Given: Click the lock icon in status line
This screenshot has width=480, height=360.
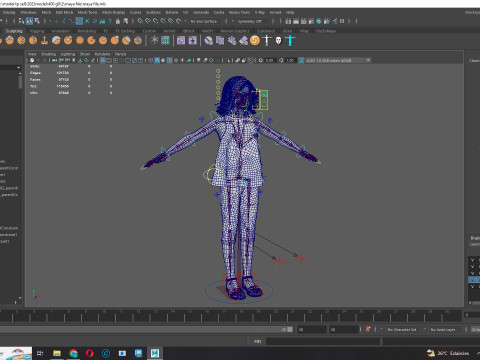Looking at the screenshot, I should 118,21.
